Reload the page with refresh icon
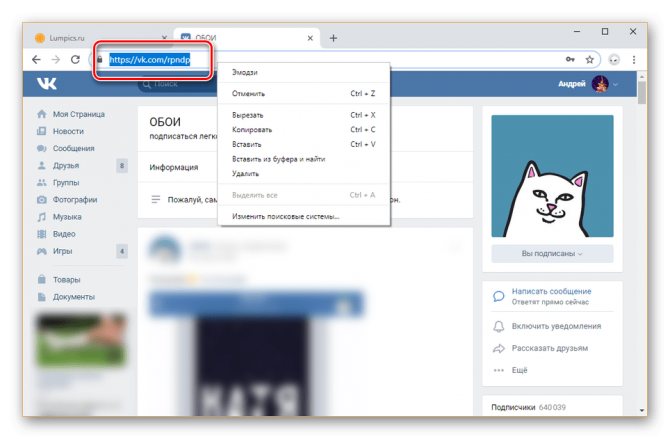Image resolution: width=670 pixels, height=439 pixels. pos(75,59)
